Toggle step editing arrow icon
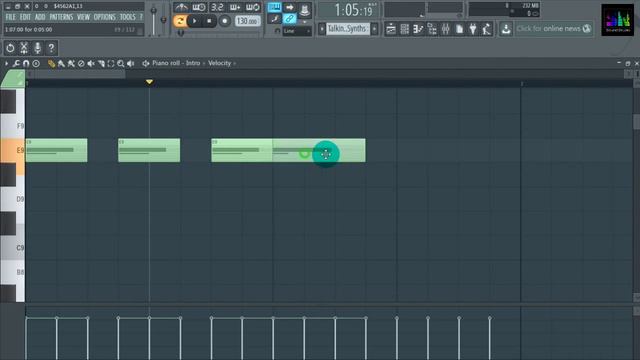Screen dimensions: 640x360 pos(289,7)
